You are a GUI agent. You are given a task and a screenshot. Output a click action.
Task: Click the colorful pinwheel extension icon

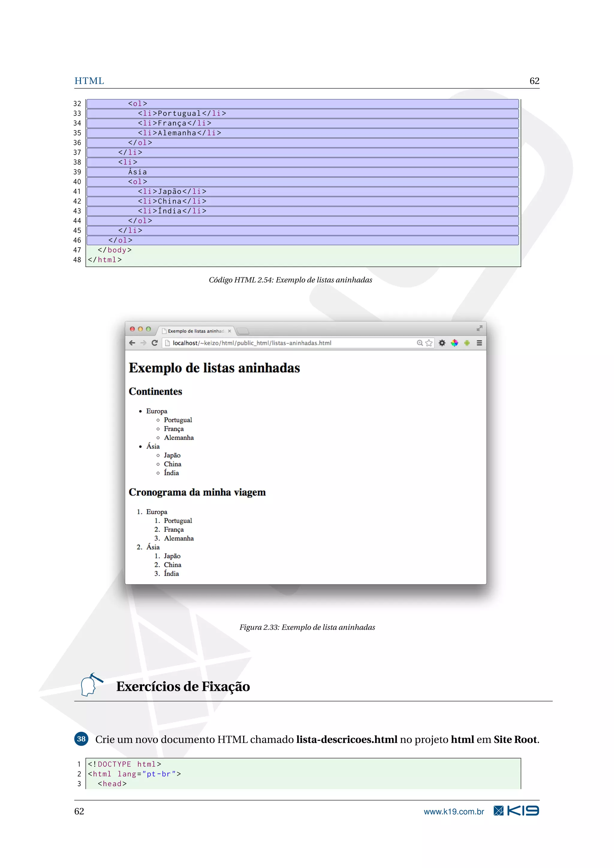pos(455,343)
